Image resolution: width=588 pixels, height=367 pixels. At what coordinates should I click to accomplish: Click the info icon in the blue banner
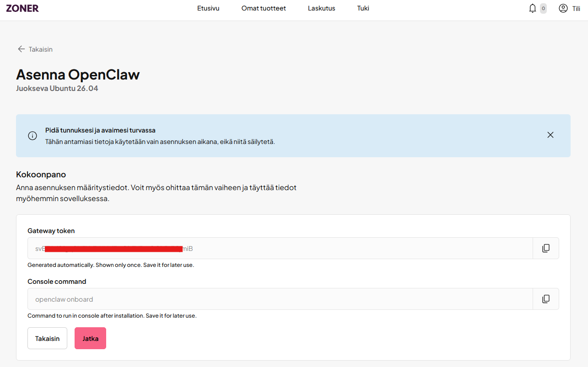tap(32, 136)
